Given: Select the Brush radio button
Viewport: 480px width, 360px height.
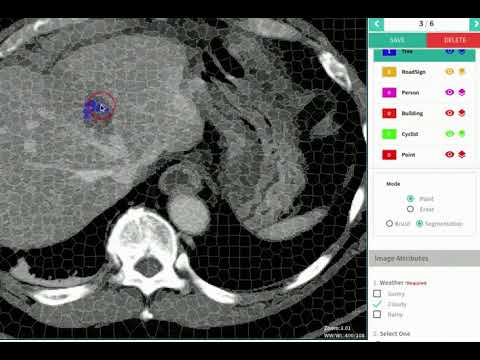Looking at the screenshot, I should pos(389,223).
